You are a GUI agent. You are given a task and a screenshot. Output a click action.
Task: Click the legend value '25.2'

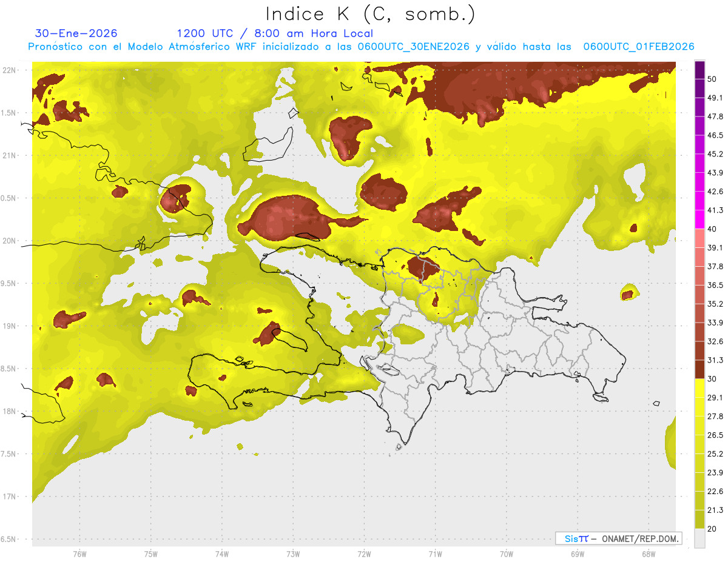[x=715, y=454]
